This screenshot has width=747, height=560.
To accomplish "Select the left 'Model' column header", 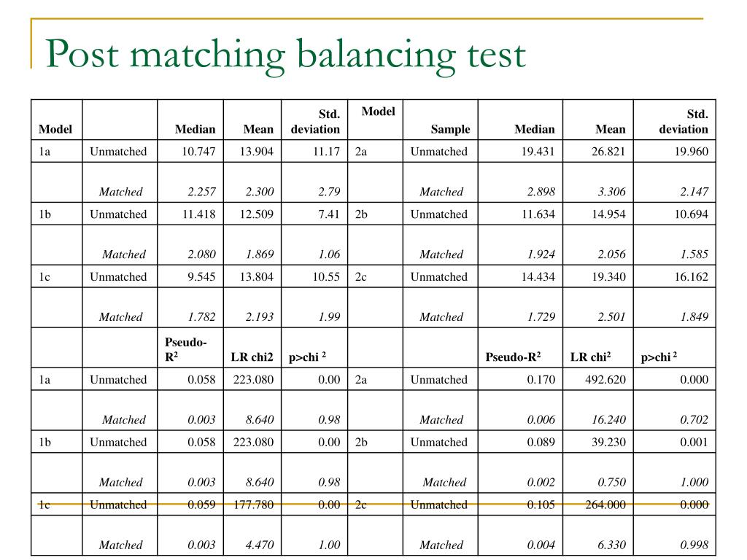I will pos(55,129).
